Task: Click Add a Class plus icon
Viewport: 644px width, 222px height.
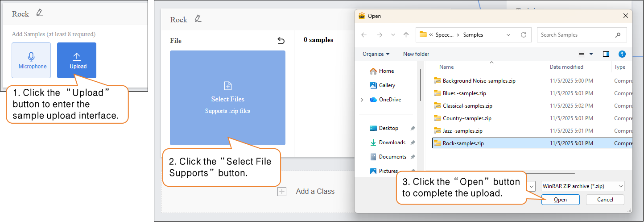Action: tap(282, 192)
